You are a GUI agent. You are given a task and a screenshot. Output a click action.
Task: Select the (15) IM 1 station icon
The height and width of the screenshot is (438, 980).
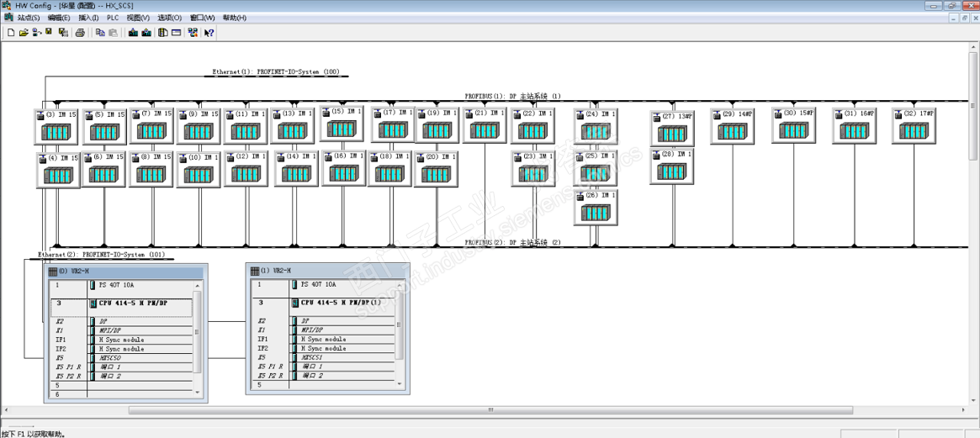342,123
